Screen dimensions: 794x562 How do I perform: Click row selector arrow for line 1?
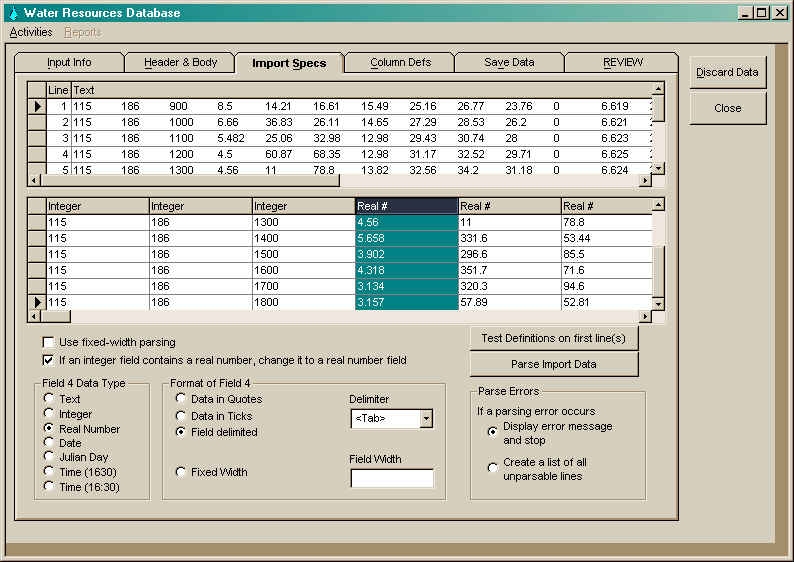[37, 105]
